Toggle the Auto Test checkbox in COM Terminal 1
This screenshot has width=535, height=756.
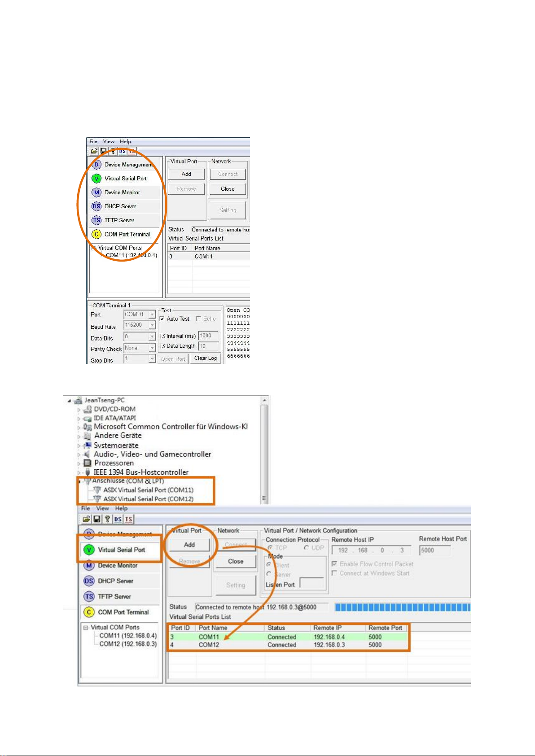point(162,319)
